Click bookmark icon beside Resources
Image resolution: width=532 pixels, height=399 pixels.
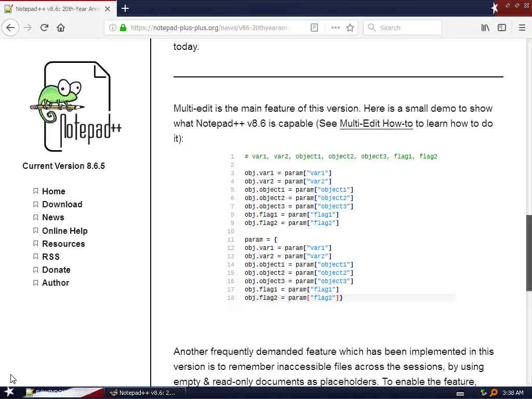click(36, 244)
